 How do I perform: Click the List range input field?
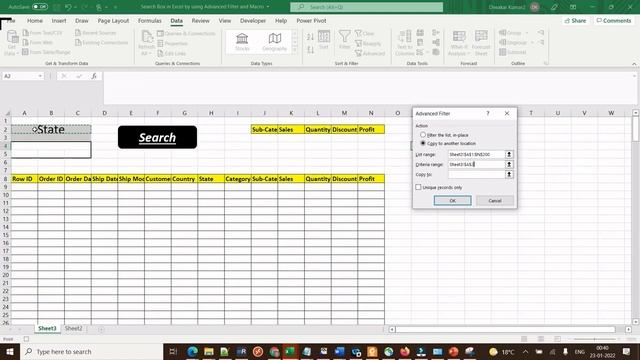(476, 154)
